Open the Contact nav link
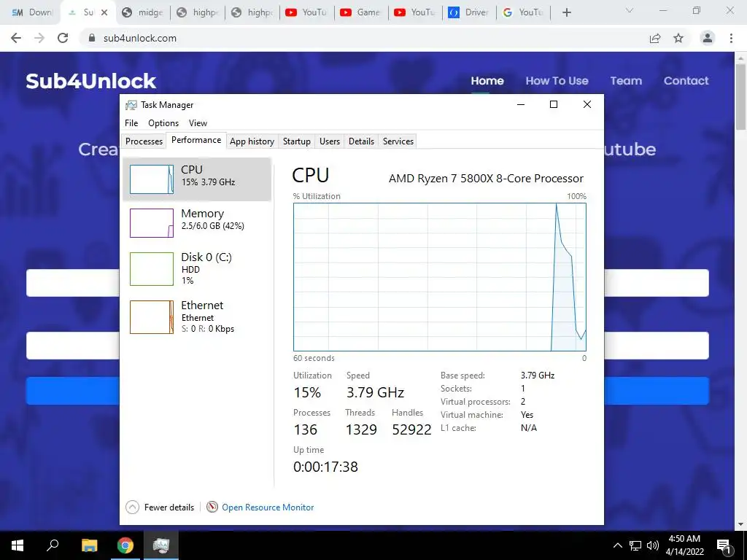 [x=686, y=81]
